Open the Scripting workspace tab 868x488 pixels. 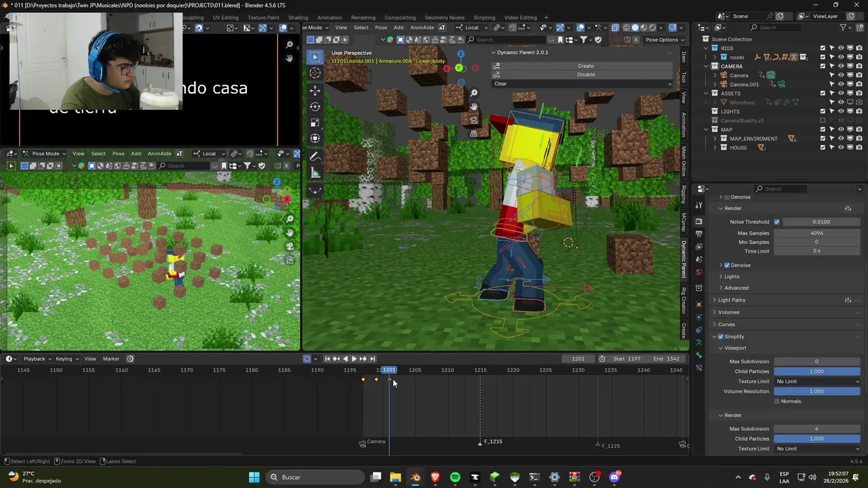coord(484,18)
